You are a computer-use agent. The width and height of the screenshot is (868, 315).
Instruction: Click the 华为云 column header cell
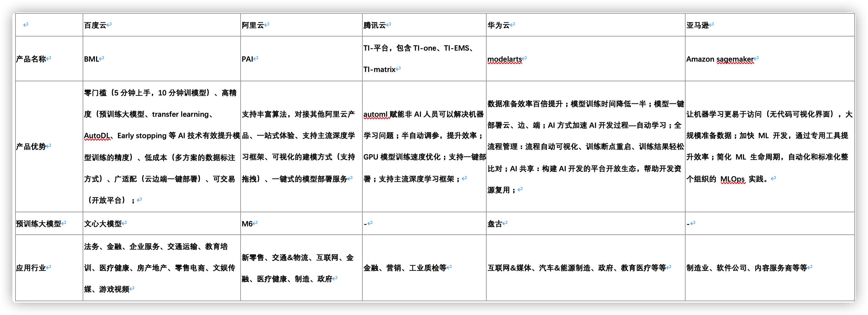(585, 25)
